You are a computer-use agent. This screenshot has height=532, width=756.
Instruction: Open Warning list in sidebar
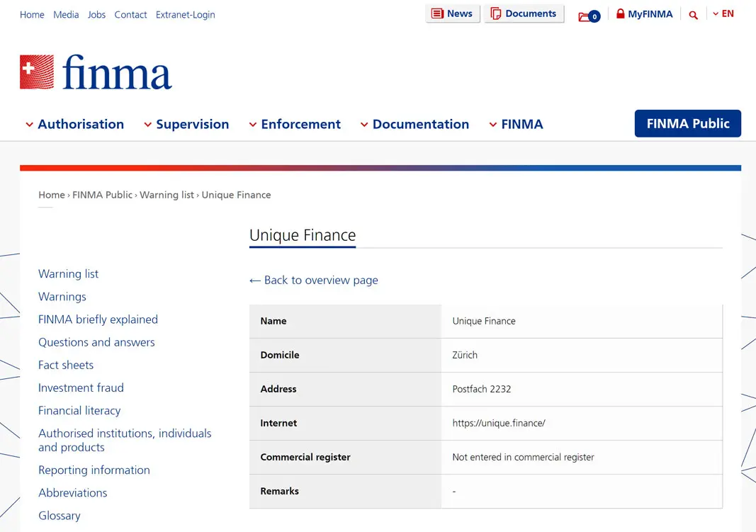pyautogui.click(x=69, y=273)
